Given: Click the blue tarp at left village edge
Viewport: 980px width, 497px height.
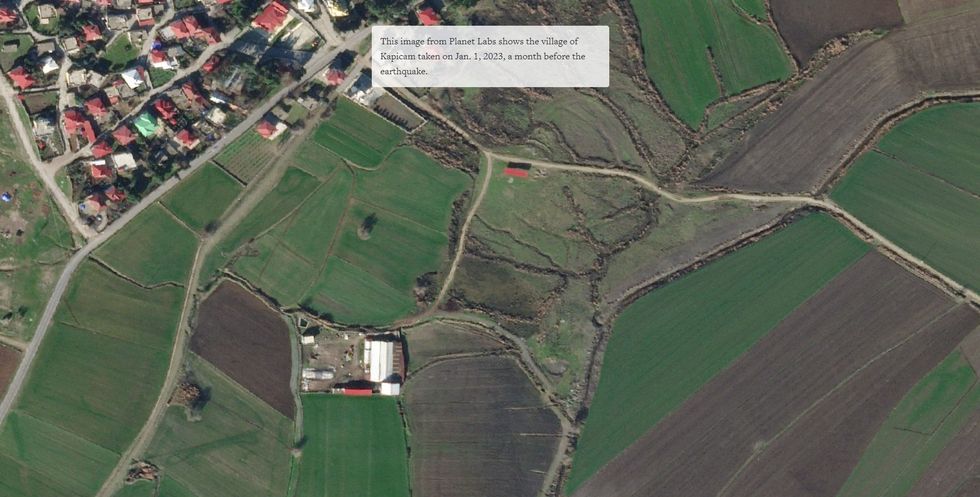Looking at the screenshot, I should tap(6, 197).
